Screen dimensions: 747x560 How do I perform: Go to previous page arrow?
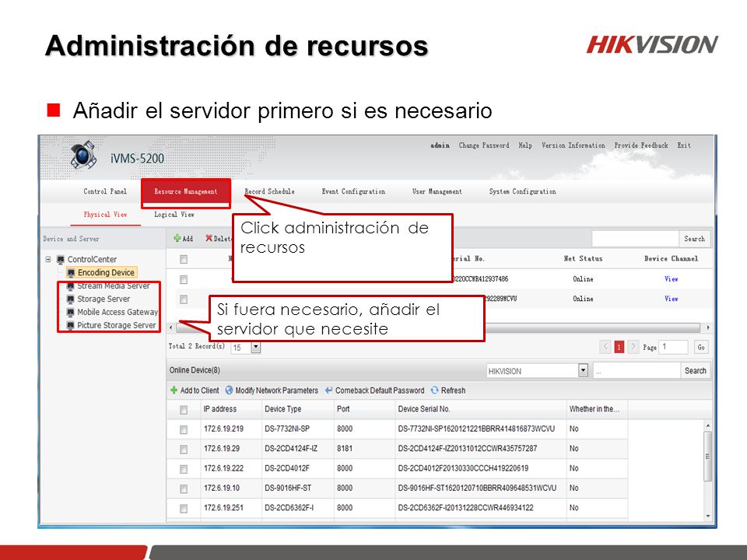tap(605, 347)
